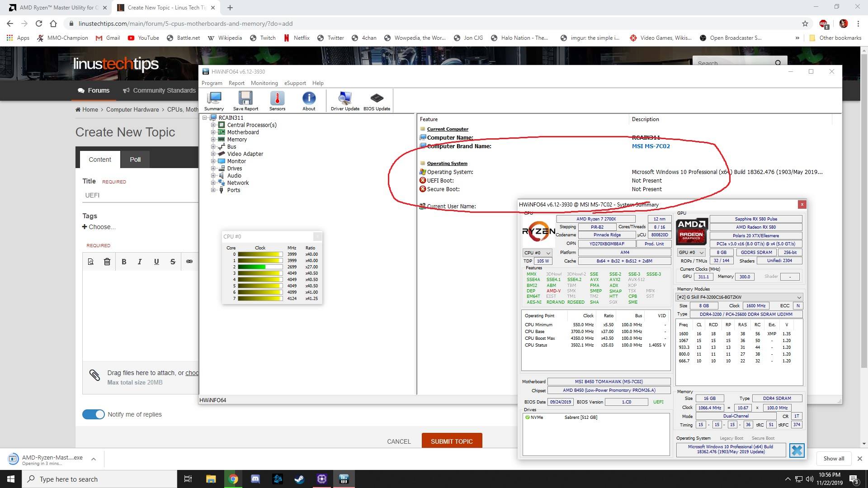Click the preview icon in editor toolbar
The height and width of the screenshot is (488, 868).
tap(91, 262)
